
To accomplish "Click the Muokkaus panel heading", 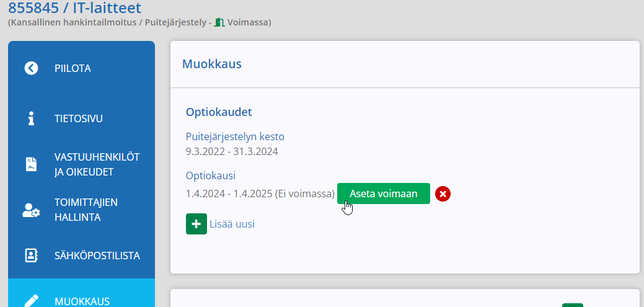I will [211, 64].
